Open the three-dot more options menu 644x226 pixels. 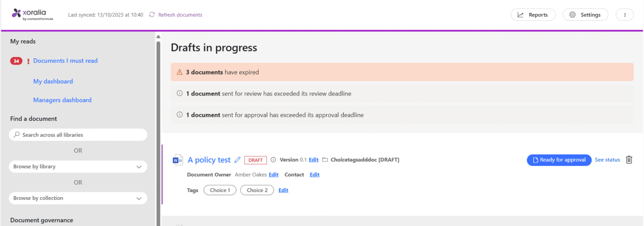(625, 15)
